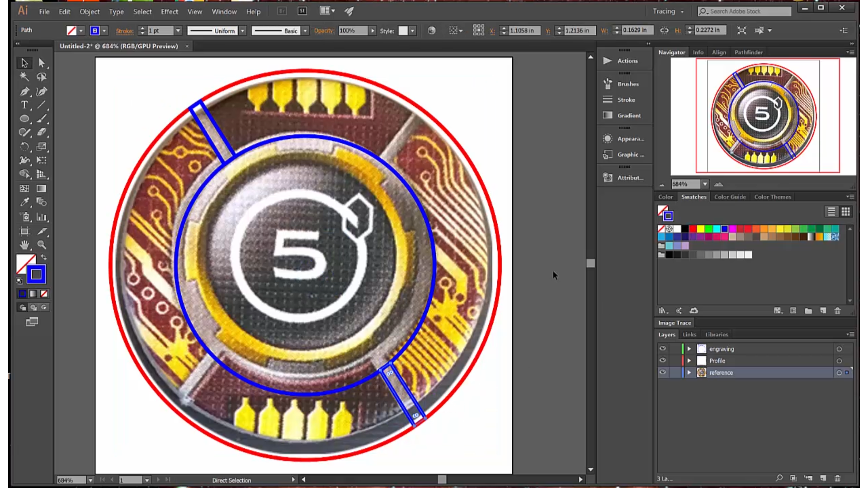Toggle visibility of engraving layer
This screenshot has width=868, height=488.
click(x=662, y=348)
